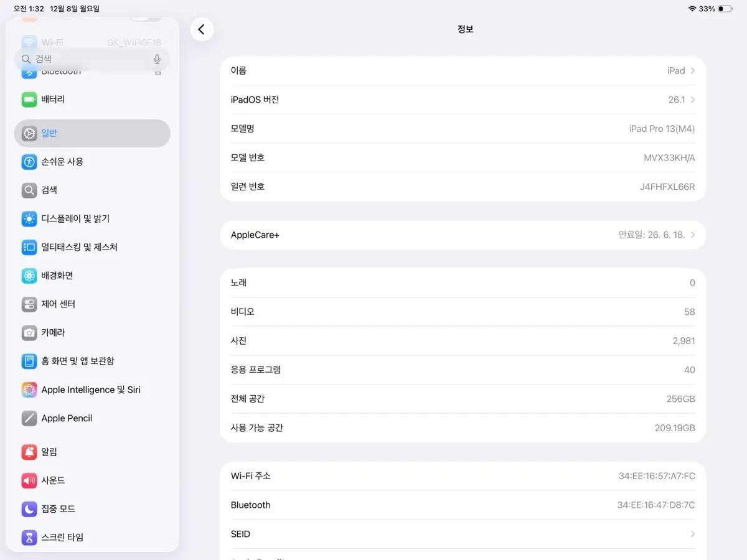
Task: Tap the 정보 page title
Action: [465, 29]
